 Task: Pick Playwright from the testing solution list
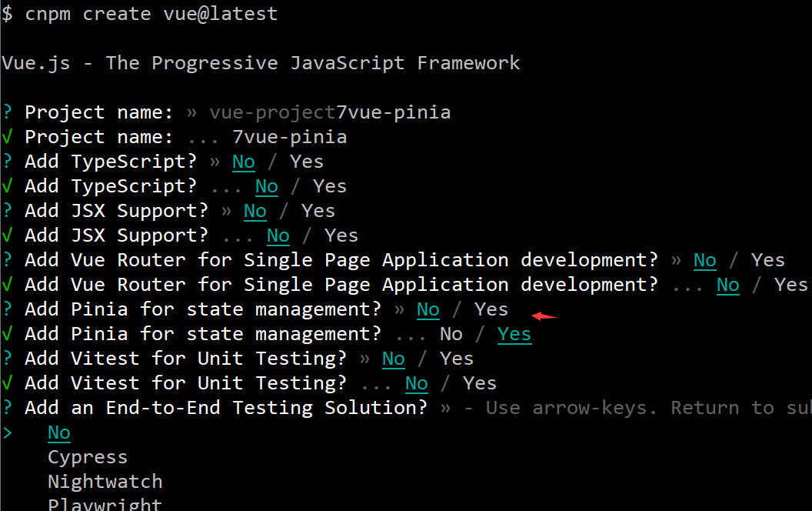(x=105, y=505)
